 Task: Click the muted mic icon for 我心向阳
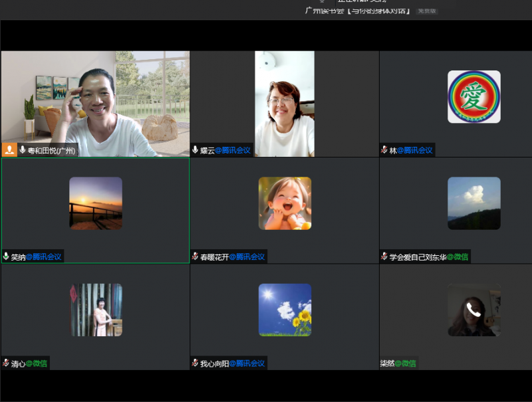[x=196, y=363]
